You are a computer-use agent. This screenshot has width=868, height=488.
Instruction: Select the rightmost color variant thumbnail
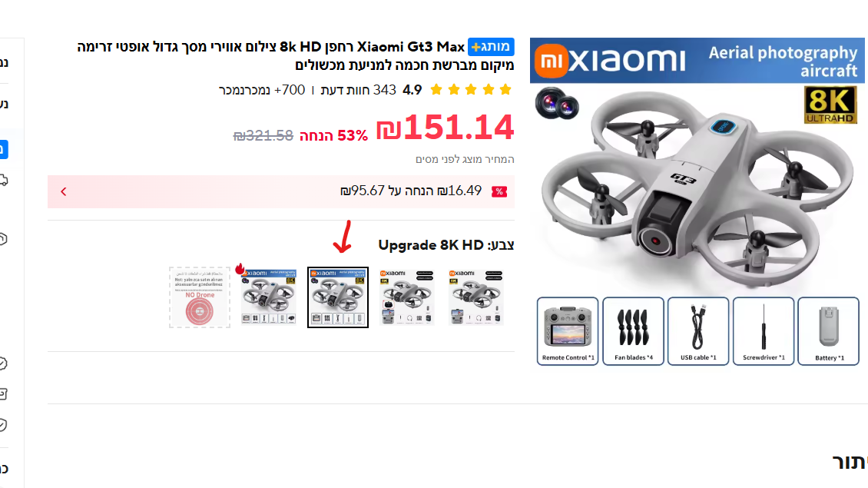(x=476, y=297)
